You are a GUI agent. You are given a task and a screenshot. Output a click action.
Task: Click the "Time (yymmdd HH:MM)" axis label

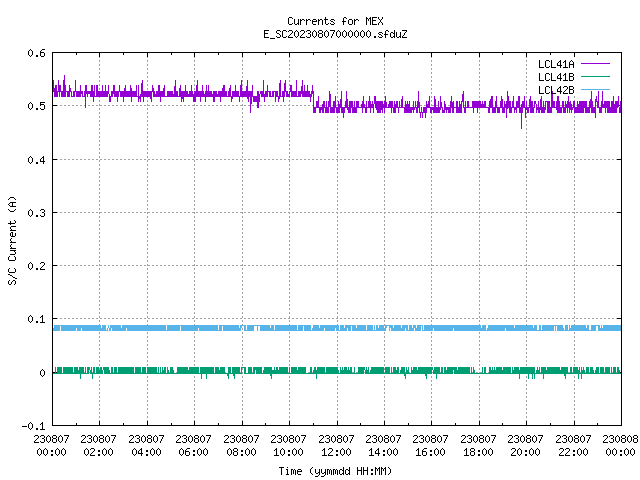click(x=335, y=471)
